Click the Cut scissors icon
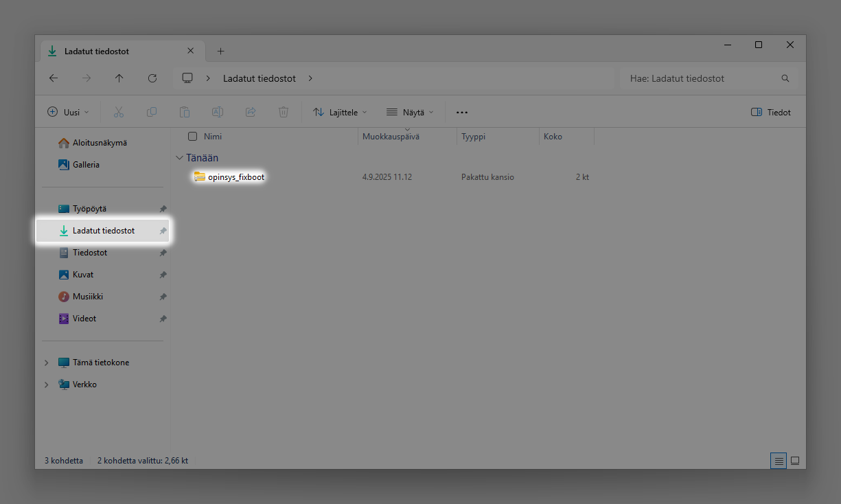Screen dimensions: 841x504 (118, 112)
